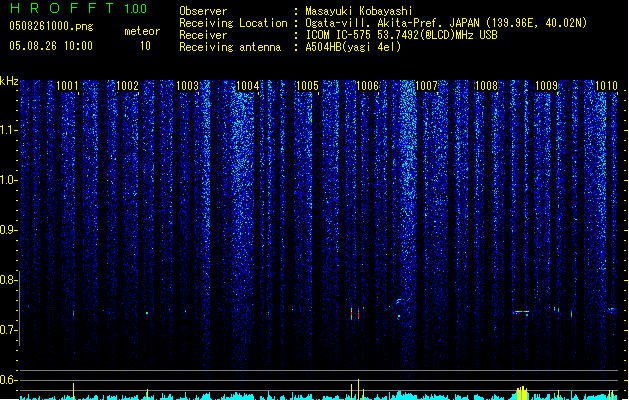This screenshot has width=629, height=400.
Task: Click the 1001 time marker
Action: click(67, 86)
